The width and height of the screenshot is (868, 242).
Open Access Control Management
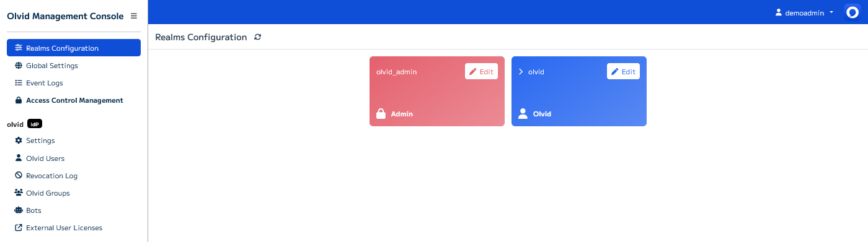[74, 100]
